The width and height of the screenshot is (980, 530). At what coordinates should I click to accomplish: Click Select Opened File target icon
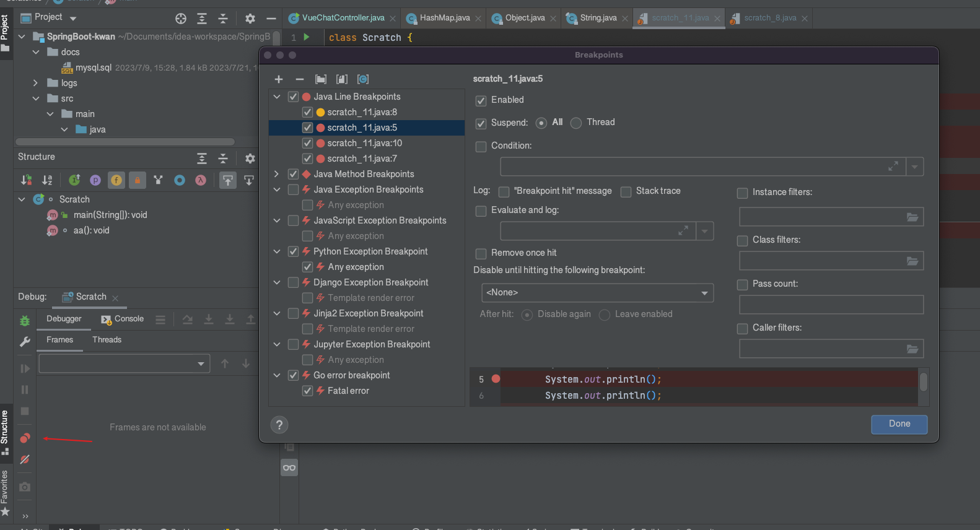tap(181, 19)
